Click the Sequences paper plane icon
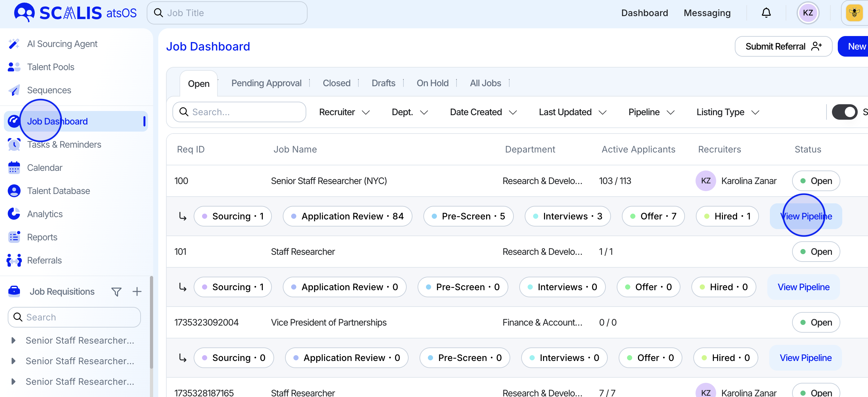This screenshot has height=397, width=868. coord(14,90)
